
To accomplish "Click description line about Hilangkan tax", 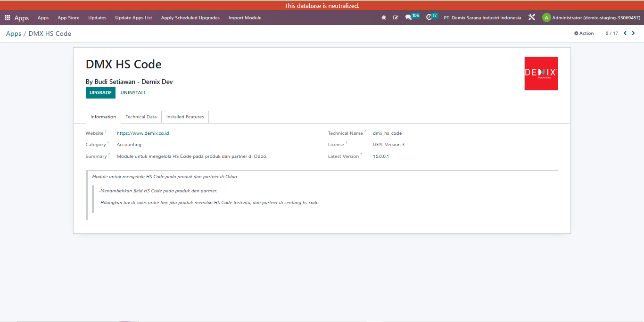I will coord(209,203).
